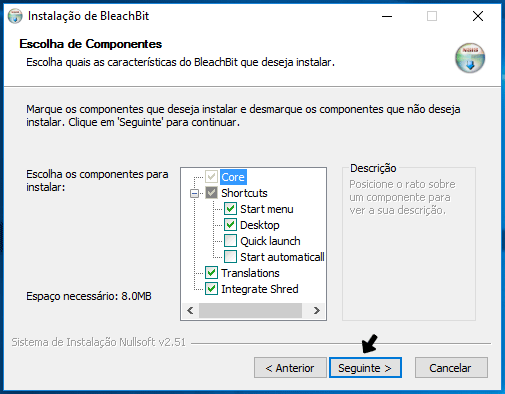
Task: Enable the Quick launch checkbox
Action: point(230,241)
